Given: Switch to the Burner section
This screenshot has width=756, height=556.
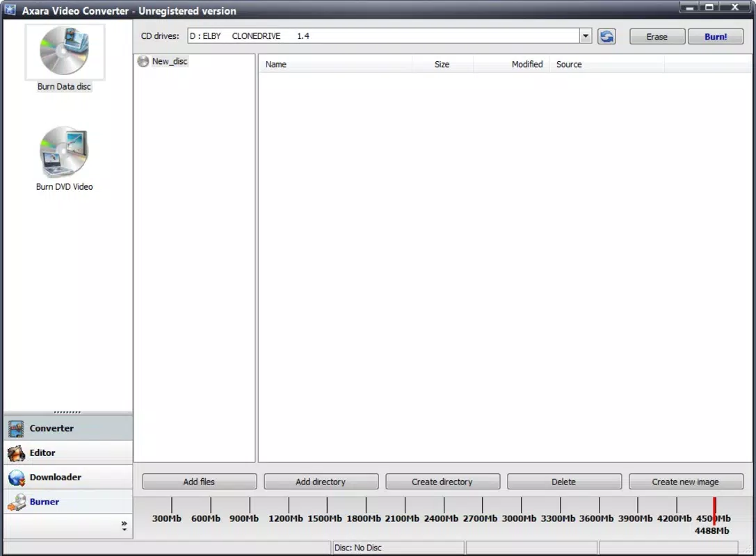Looking at the screenshot, I should [x=68, y=502].
